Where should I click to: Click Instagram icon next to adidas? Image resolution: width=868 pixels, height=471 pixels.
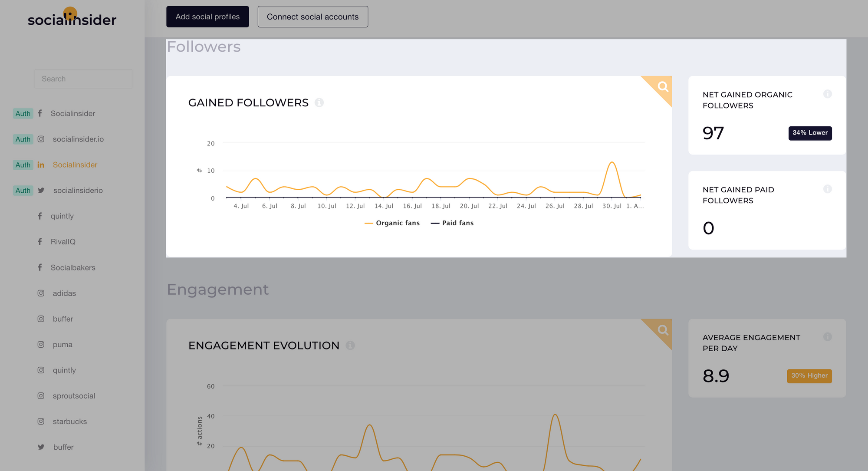click(41, 293)
